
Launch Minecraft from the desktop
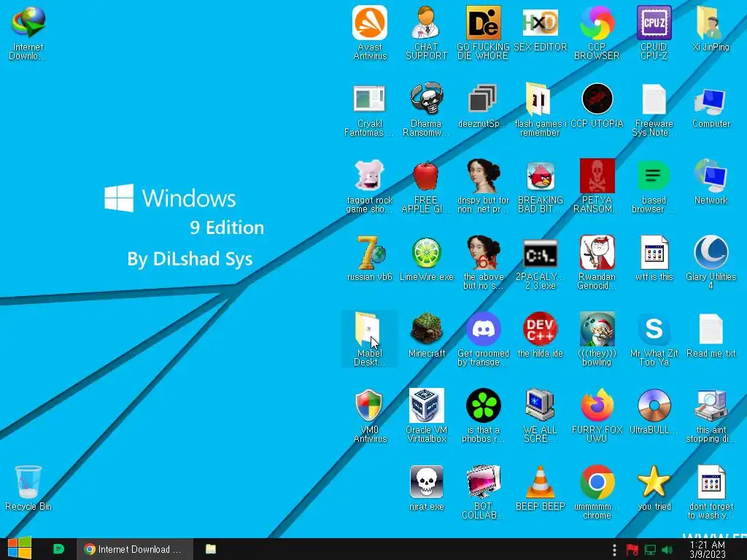tap(426, 335)
